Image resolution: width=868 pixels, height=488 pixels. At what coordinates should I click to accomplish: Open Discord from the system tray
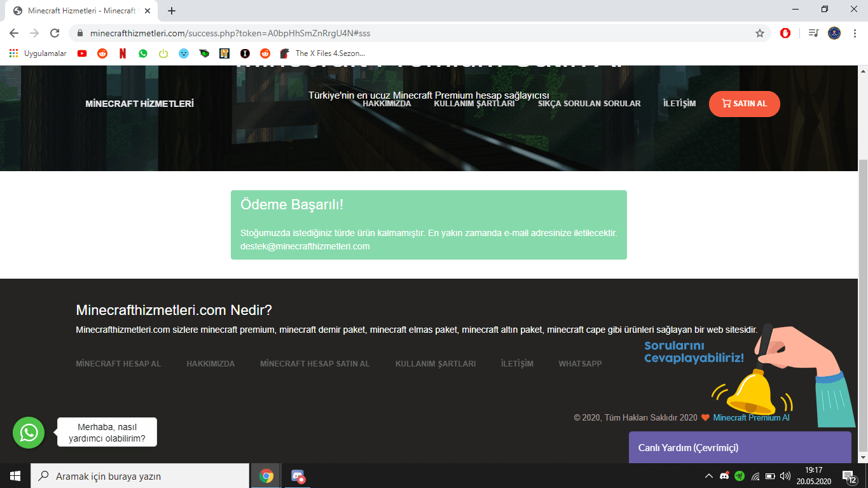click(x=724, y=476)
